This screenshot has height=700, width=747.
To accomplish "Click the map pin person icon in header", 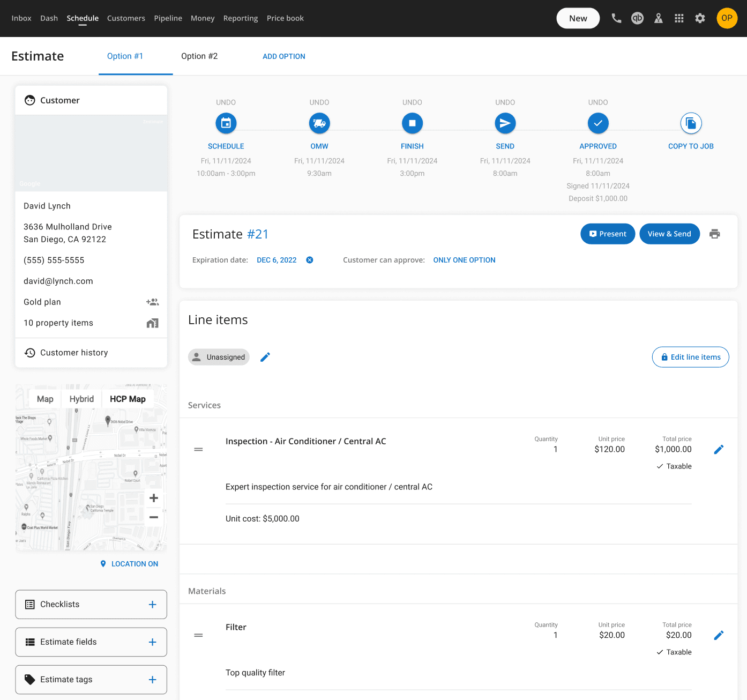I will (x=659, y=18).
